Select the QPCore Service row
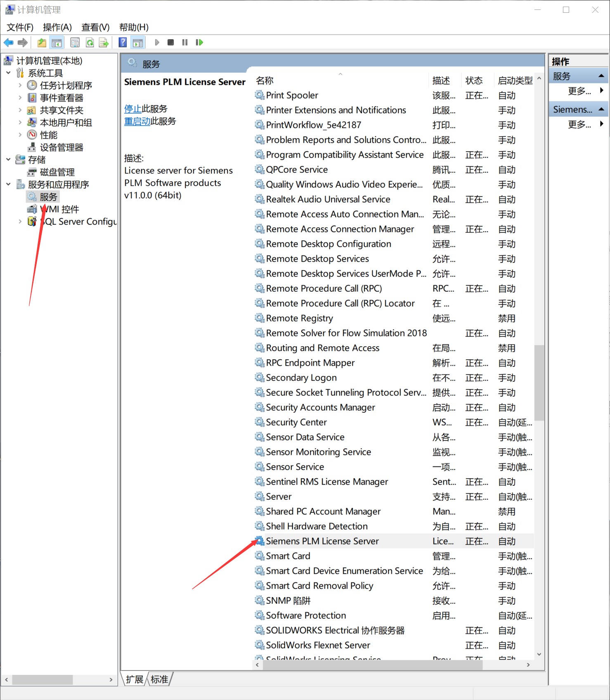Screen dimensions: 610x700 click(x=393, y=170)
